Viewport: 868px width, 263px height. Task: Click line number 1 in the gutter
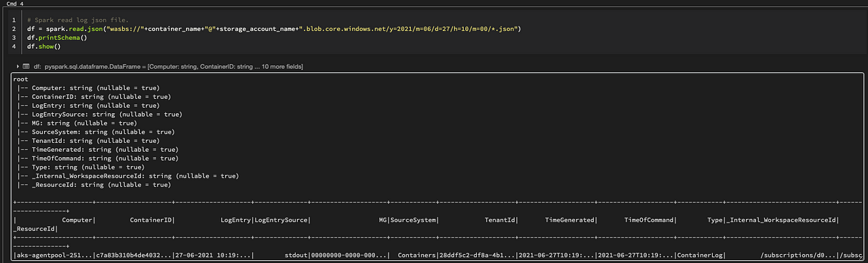14,20
